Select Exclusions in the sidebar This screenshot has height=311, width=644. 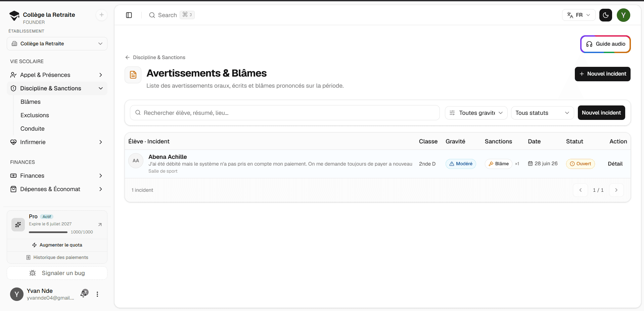click(x=35, y=115)
